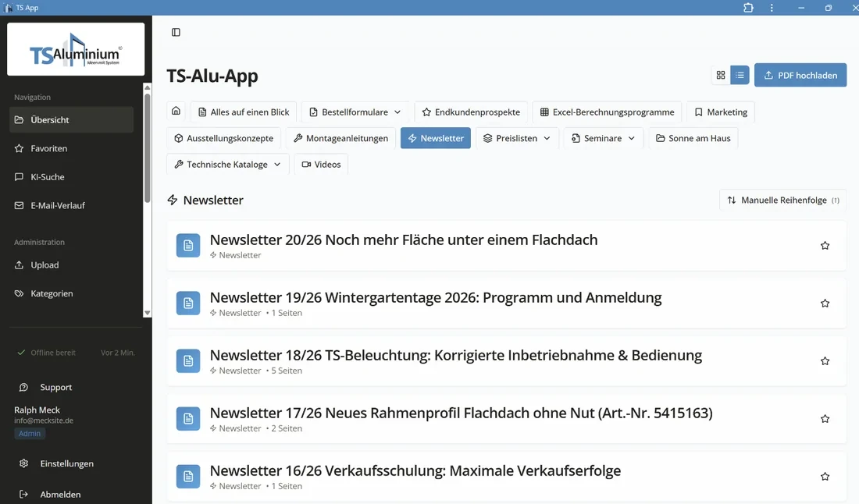859x504 pixels.
Task: Open Upload under Administration
Action: pyautogui.click(x=71, y=264)
